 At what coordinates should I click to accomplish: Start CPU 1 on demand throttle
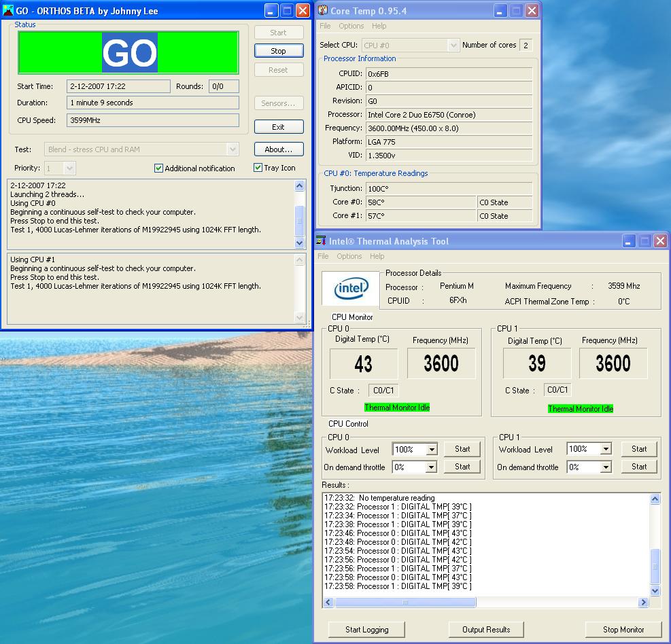(x=639, y=467)
